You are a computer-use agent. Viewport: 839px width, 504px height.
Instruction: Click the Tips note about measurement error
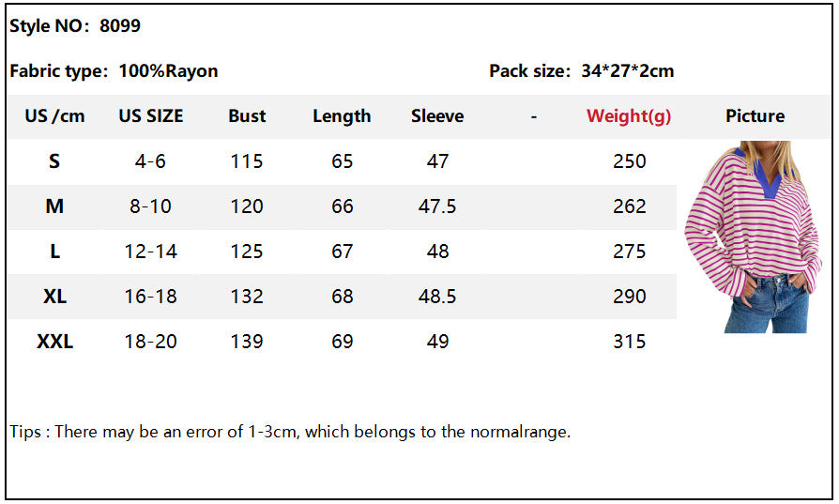(x=290, y=432)
